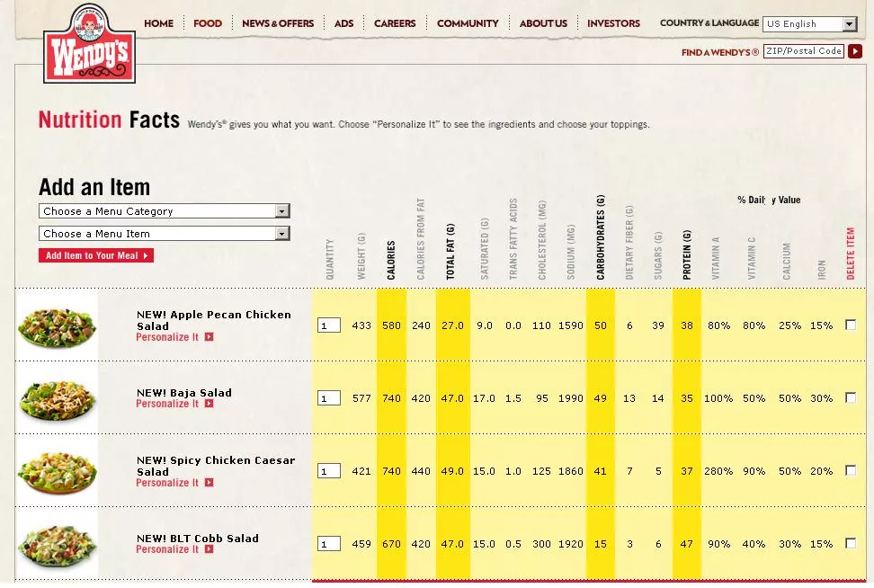Click quantity field for Spicy Chicken Caesar Salad
Image resolution: width=874 pixels, height=588 pixels.
point(329,471)
